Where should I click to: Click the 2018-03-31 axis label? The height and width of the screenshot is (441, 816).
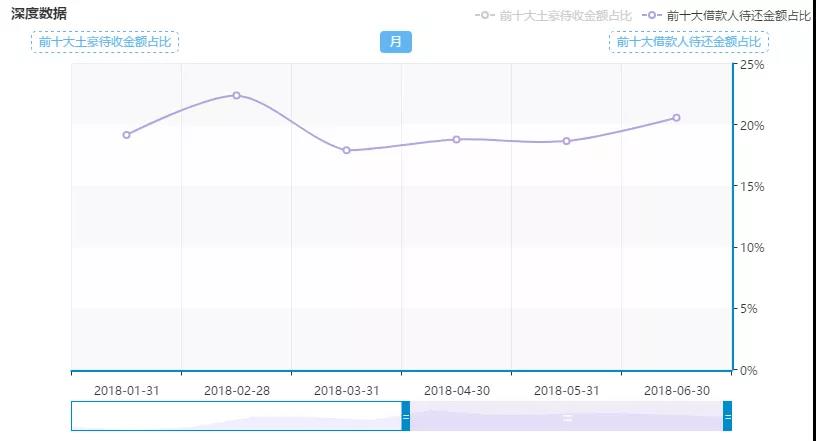coord(347,390)
